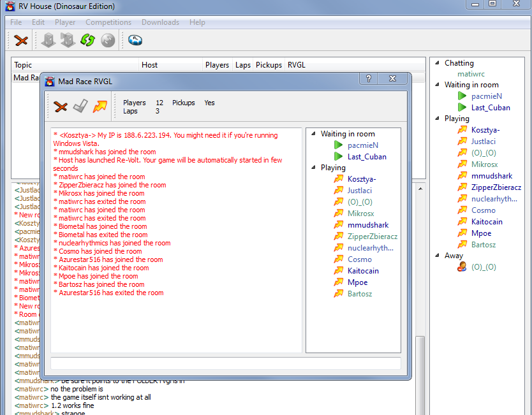Image resolution: width=532 pixels, height=415 pixels.
Task: Click 'Host has launched Re-Volt' message line
Action: click(x=168, y=164)
